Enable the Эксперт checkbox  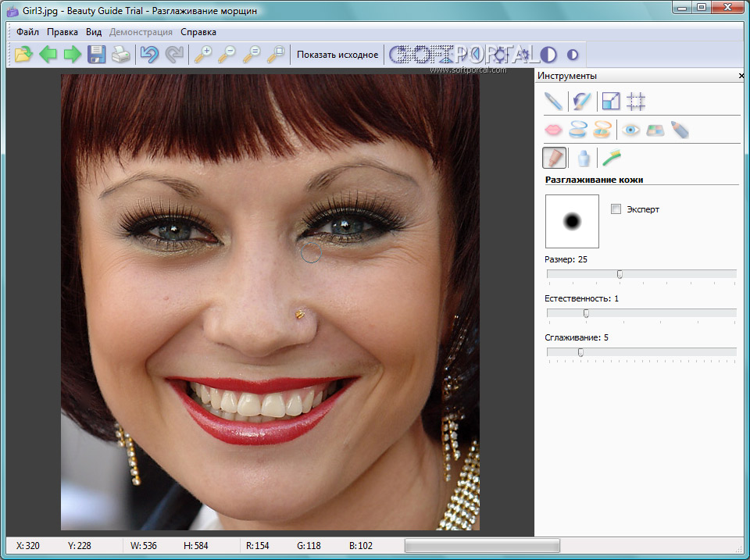pyautogui.click(x=616, y=209)
